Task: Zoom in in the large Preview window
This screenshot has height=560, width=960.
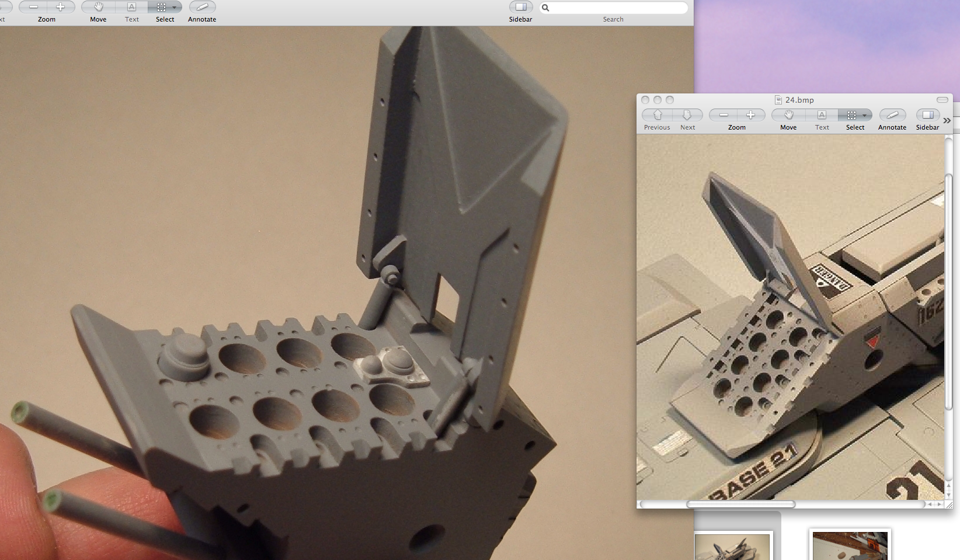Action: click(61, 7)
